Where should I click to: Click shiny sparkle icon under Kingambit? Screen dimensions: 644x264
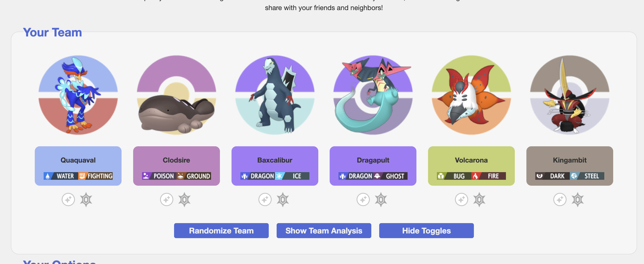560,199
